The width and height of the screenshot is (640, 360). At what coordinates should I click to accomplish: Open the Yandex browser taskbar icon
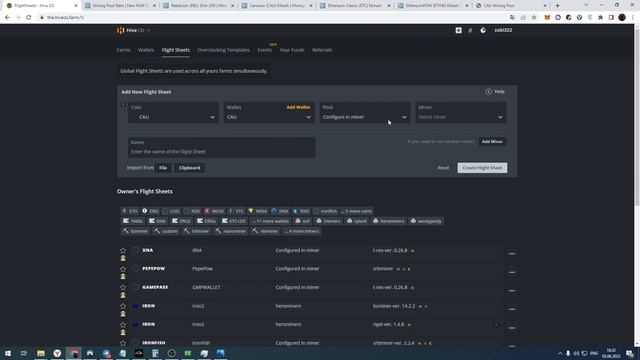coord(57,353)
